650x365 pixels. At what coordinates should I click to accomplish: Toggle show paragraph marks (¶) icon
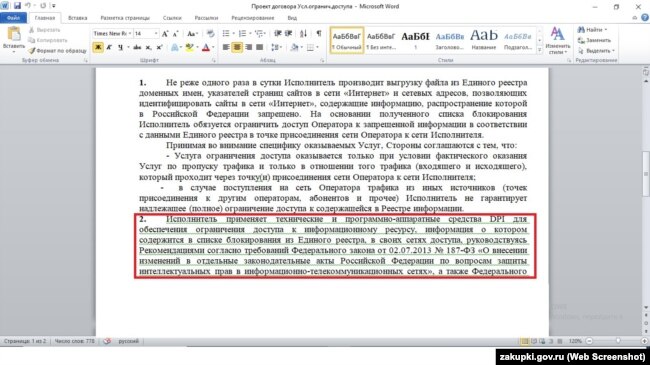tap(318, 33)
